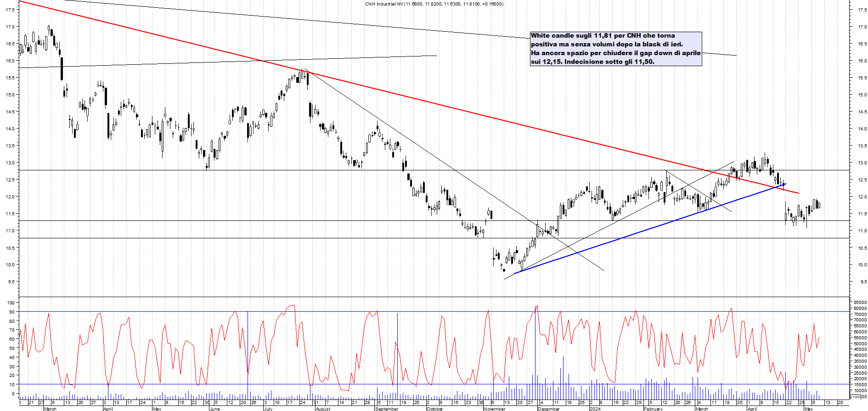Click the '25000' volume scale value
Viewport: 868px width, 411px height.
[860, 373]
